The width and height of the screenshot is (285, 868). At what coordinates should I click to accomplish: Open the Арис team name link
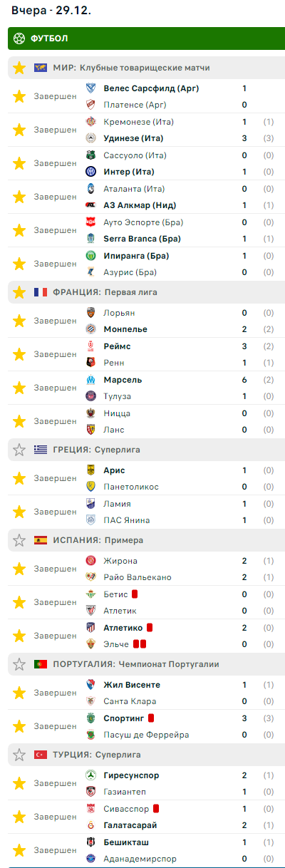[x=114, y=470]
